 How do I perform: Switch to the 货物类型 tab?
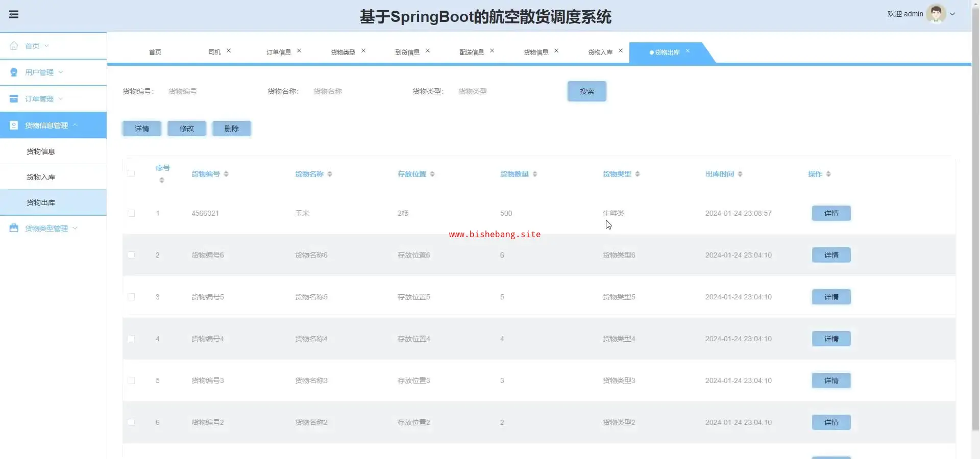click(343, 53)
